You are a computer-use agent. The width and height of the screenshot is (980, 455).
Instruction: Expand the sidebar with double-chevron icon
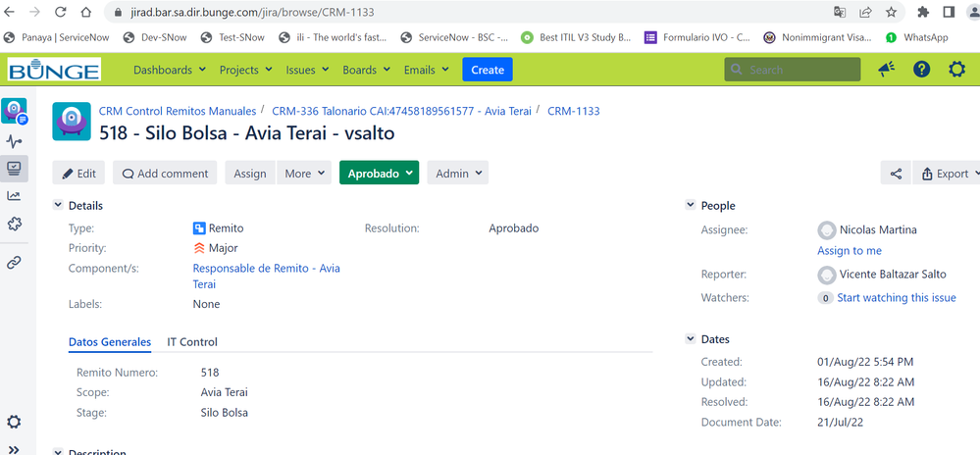(14, 449)
